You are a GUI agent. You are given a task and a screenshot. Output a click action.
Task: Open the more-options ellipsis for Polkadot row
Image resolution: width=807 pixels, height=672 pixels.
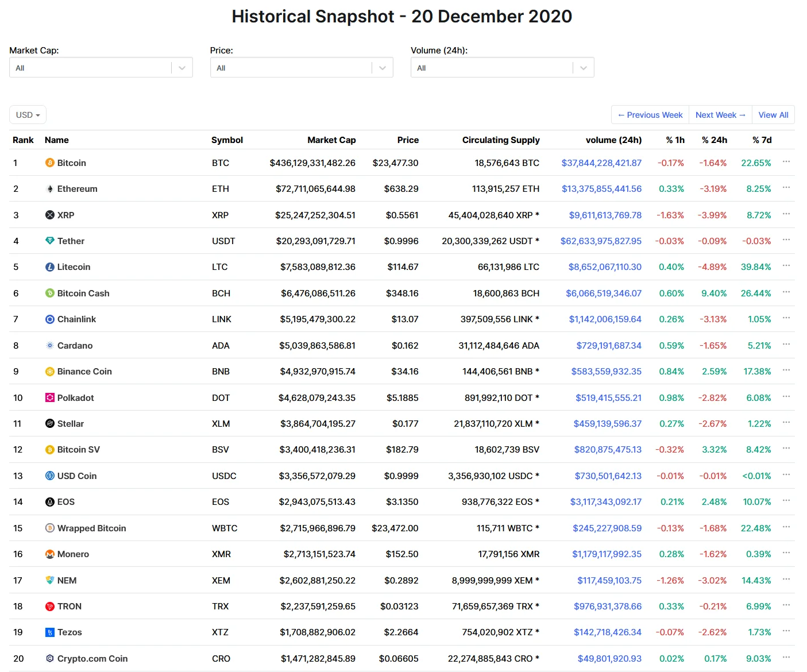(786, 397)
